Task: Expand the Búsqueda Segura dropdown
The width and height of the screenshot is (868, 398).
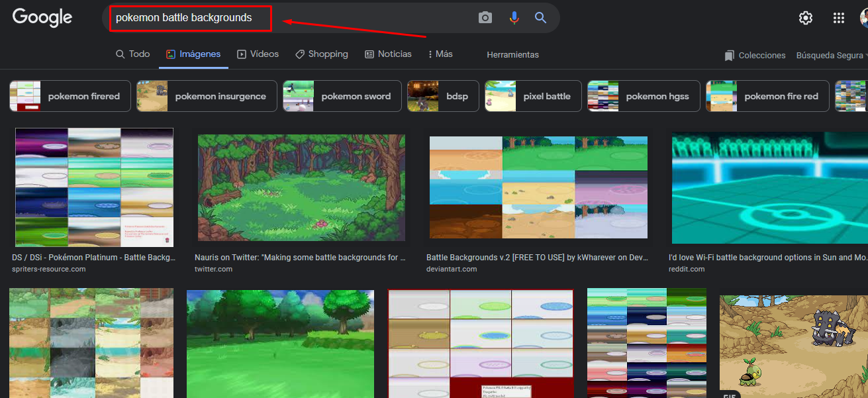Action: coord(832,56)
